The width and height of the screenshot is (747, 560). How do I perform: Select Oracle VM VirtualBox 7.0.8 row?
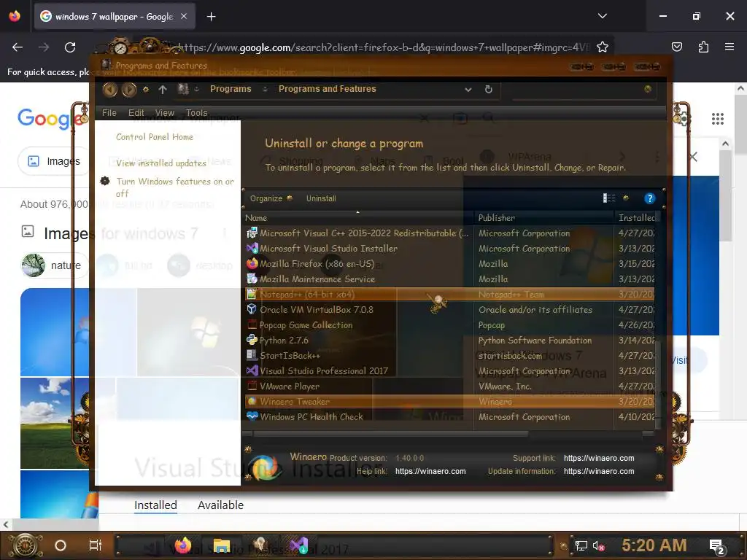[x=449, y=310]
